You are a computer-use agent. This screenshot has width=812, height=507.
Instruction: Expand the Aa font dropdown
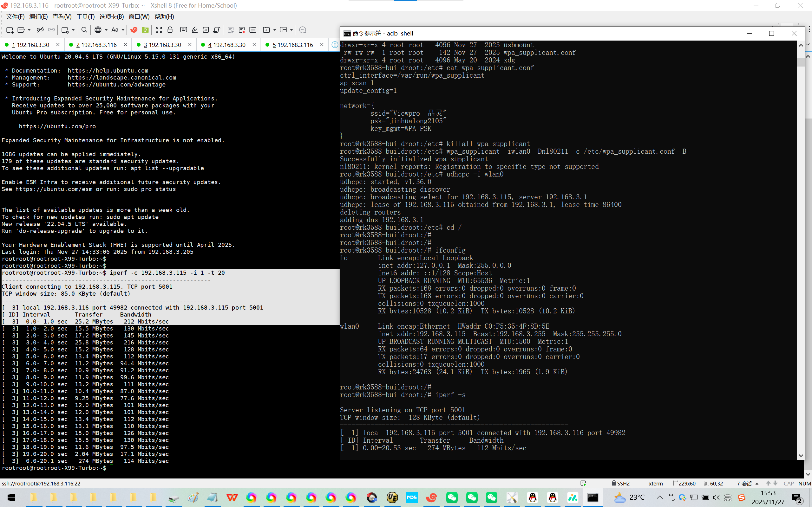(x=123, y=30)
